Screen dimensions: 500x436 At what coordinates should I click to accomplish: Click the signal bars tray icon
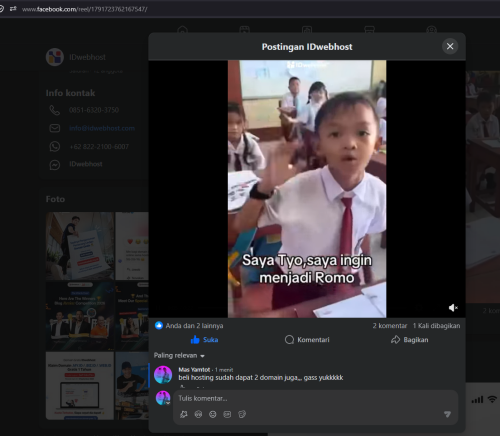coord(477,399)
